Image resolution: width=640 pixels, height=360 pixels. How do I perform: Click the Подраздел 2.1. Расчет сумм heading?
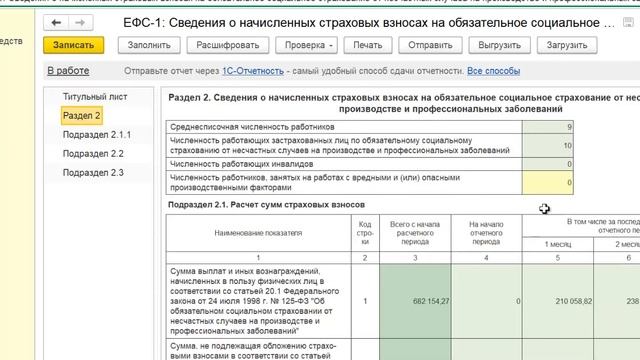(266, 204)
